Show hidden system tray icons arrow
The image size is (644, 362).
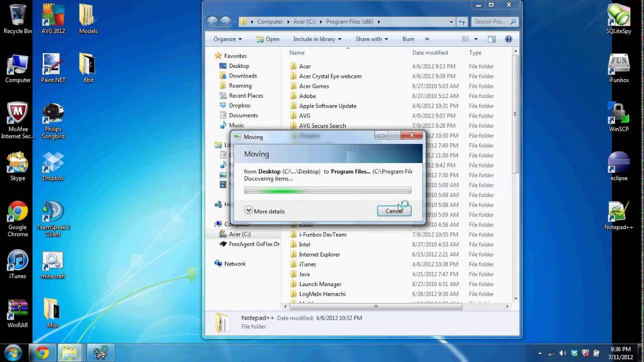pos(540,353)
